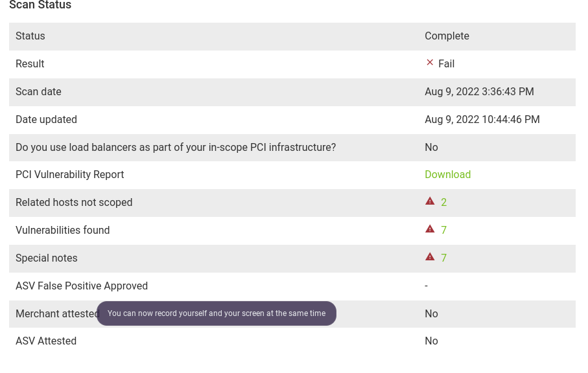Click the ASV Attested No value
The width and height of the screenshot is (588, 373).
point(431,341)
